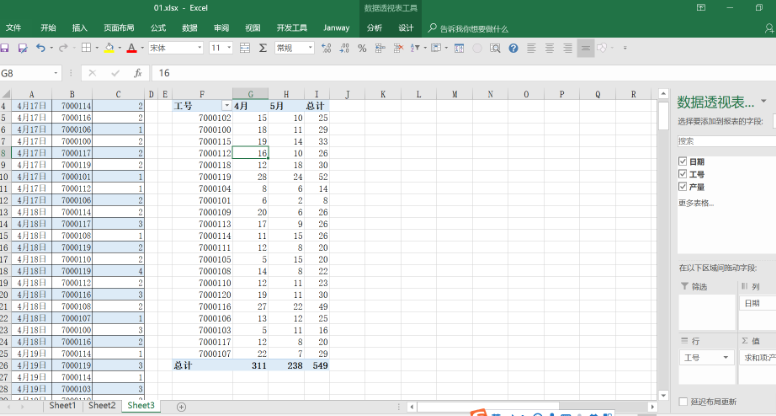Uncheck the 工号 field checkbox
The image size is (776, 416).
pos(682,174)
